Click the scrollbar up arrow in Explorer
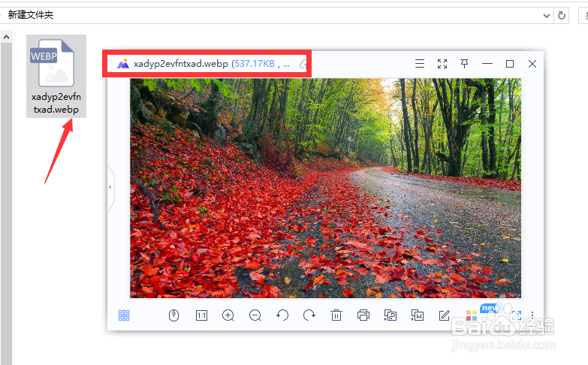The height and width of the screenshot is (365, 588). tap(6, 37)
